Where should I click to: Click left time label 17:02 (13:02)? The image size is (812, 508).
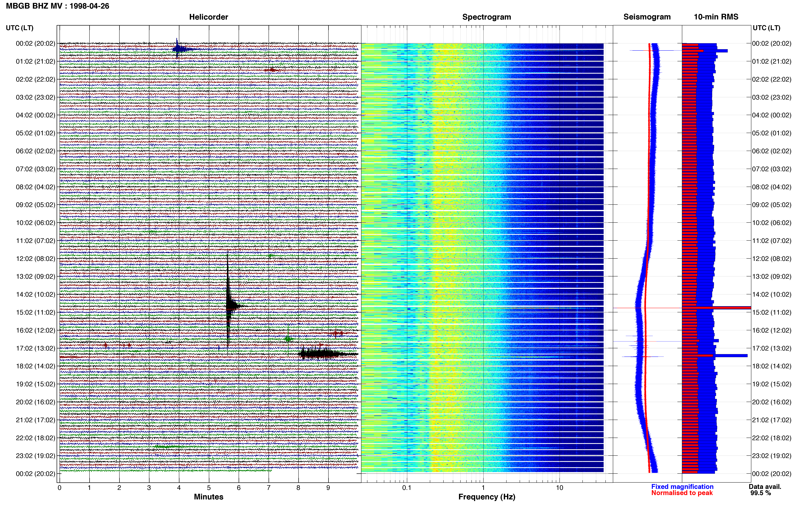(x=35, y=348)
